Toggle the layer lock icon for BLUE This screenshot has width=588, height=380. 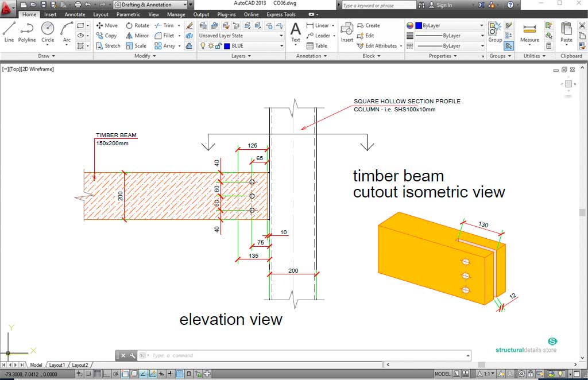point(219,46)
